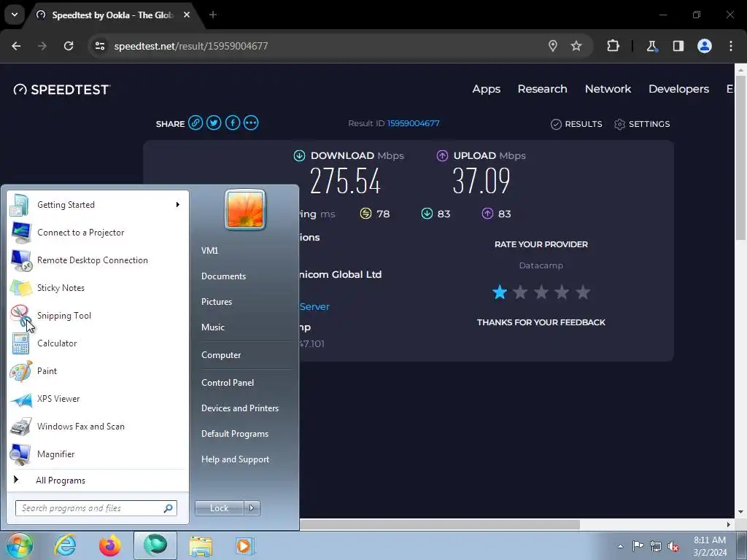Open Pictures from Start menu
Image resolution: width=747 pixels, height=560 pixels.
click(x=217, y=302)
